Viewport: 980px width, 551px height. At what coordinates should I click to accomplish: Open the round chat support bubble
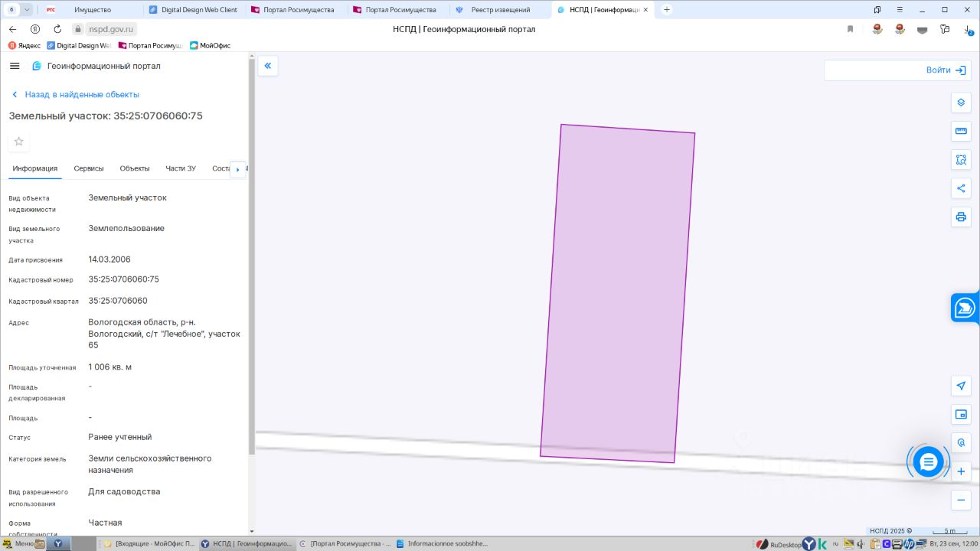tap(928, 462)
